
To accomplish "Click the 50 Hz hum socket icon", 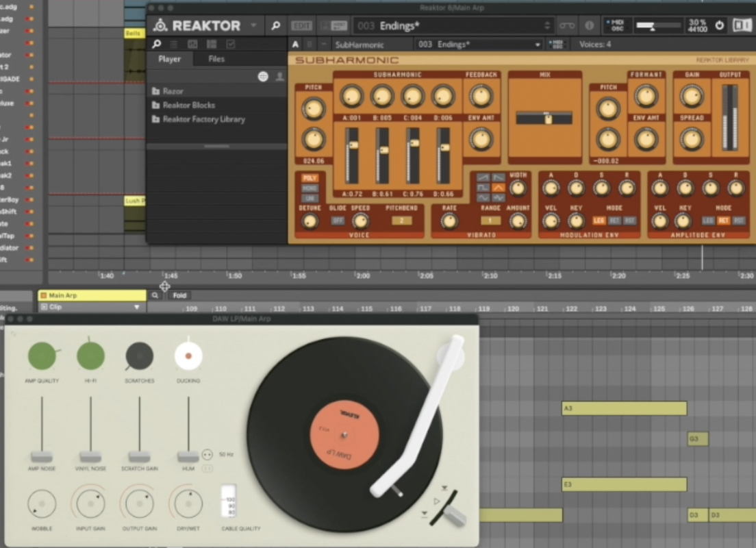I will [x=207, y=454].
